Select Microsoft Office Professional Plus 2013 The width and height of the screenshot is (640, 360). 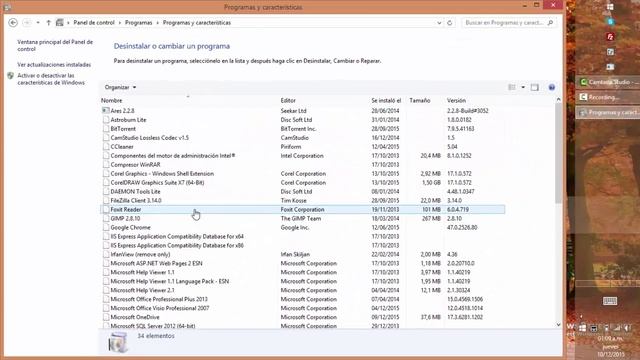point(302,299)
